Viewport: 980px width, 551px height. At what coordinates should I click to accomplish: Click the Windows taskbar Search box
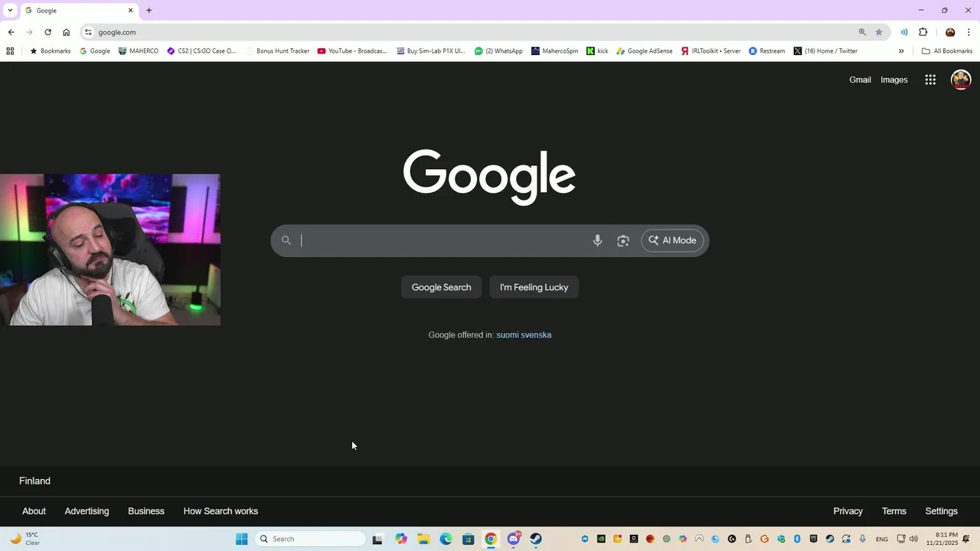pyautogui.click(x=310, y=539)
